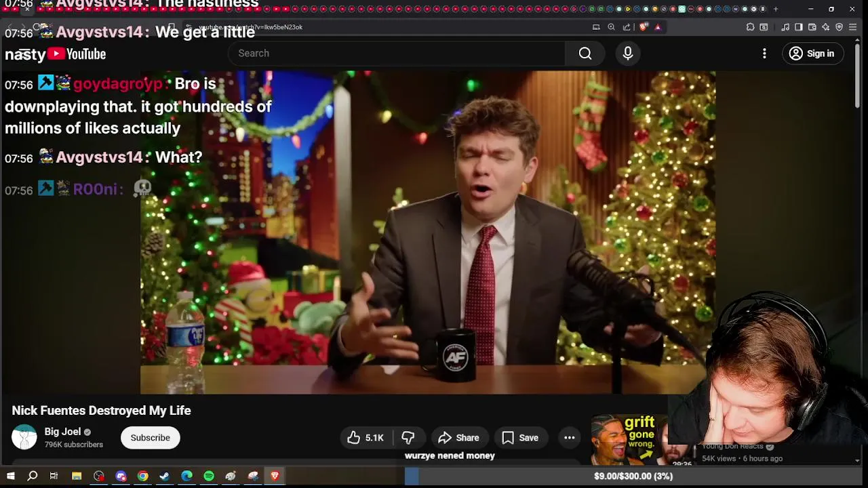Screen dimensions: 868x488
Task: Switch to Brave browser in taskbar
Action: tap(275, 476)
